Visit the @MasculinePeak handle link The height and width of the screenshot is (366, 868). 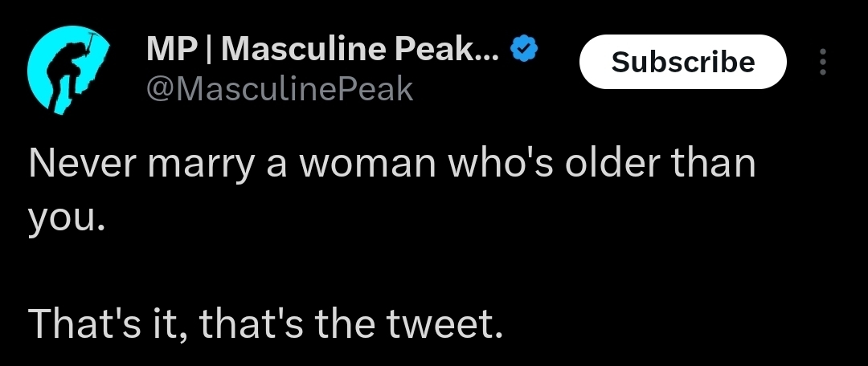click(280, 88)
